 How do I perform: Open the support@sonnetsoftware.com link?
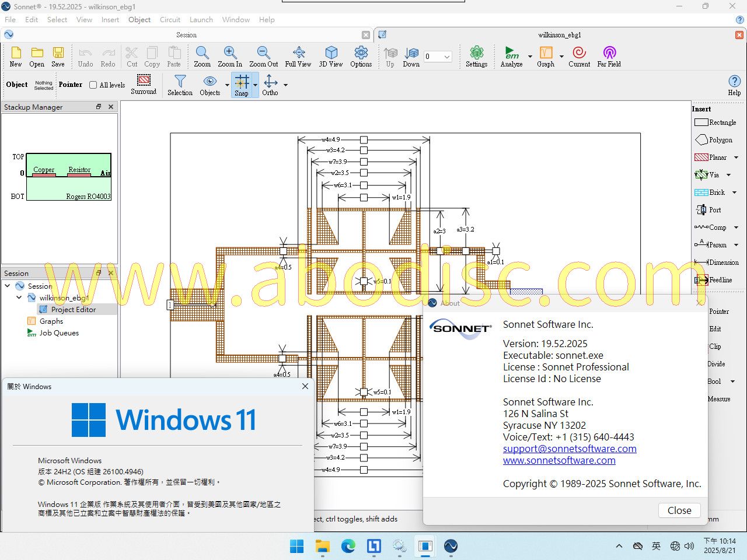[x=570, y=449]
